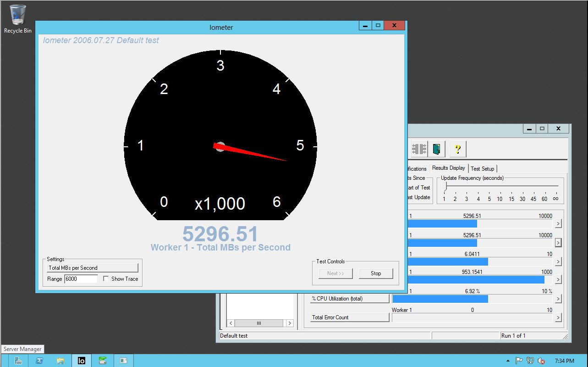Click the gauge reading 5296.51
The width and height of the screenshot is (588, 367).
[x=220, y=234]
